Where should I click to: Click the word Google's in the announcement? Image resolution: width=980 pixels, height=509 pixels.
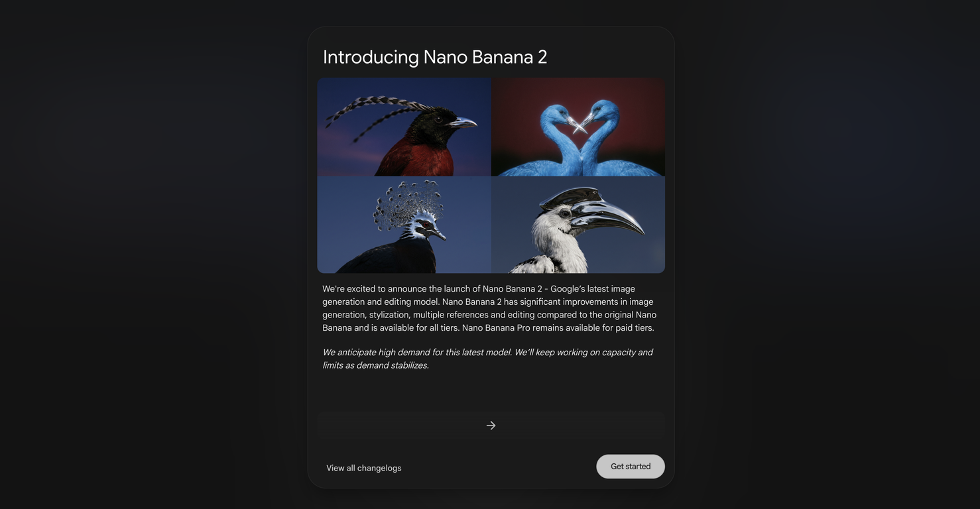[570, 289]
